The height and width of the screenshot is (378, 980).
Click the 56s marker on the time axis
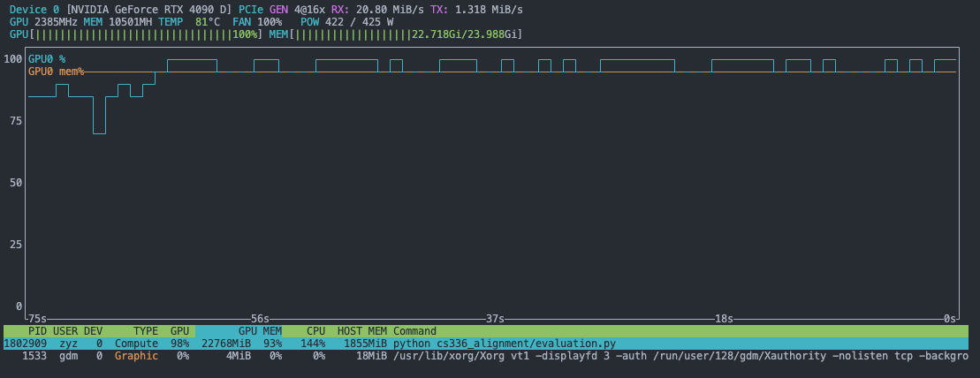coord(260,319)
